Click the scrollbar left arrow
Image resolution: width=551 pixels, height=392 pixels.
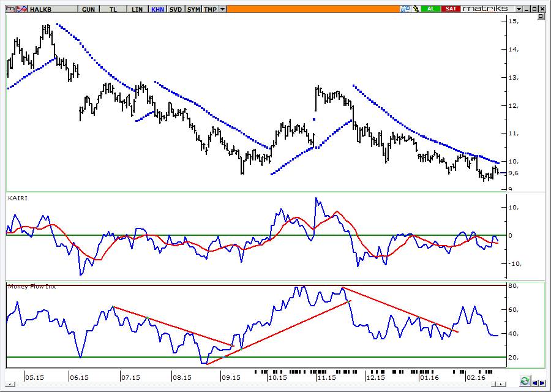point(10,384)
